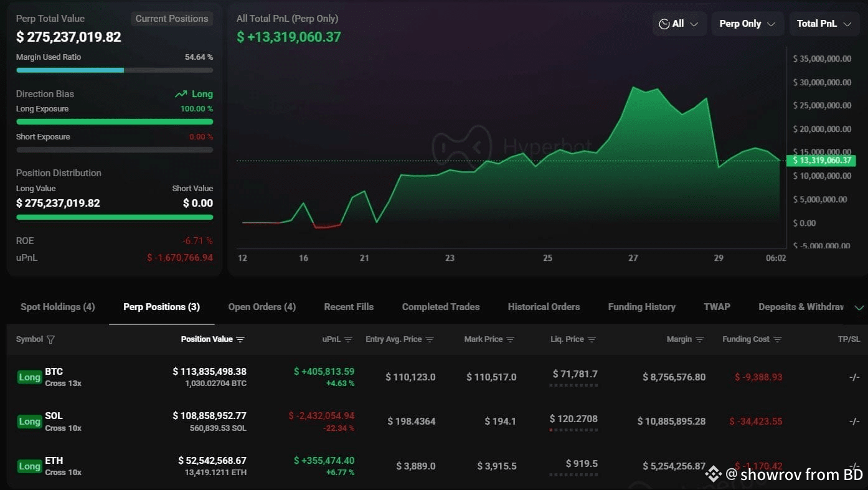Image resolution: width=868 pixels, height=490 pixels.
Task: Expand more tabs with the green chevron
Action: (x=859, y=308)
